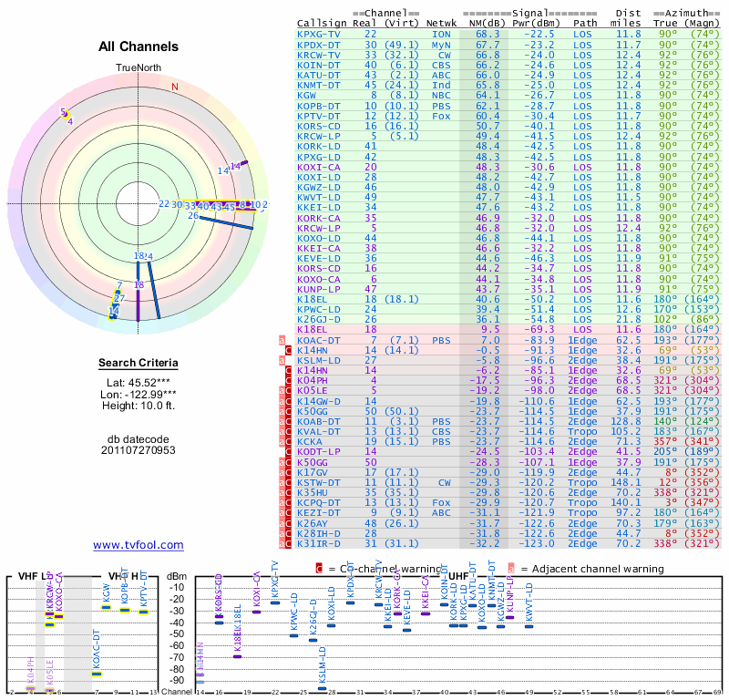Click the KGW signal marker in VHF chart
This screenshot has height=700, width=729.
click(x=107, y=607)
